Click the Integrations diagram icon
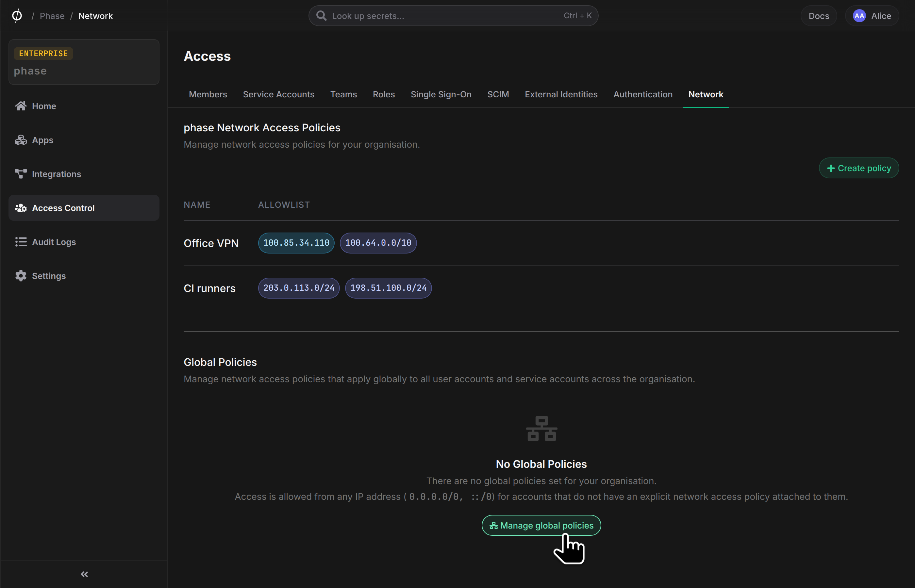Screen dimensions: 915x588 coord(21,174)
